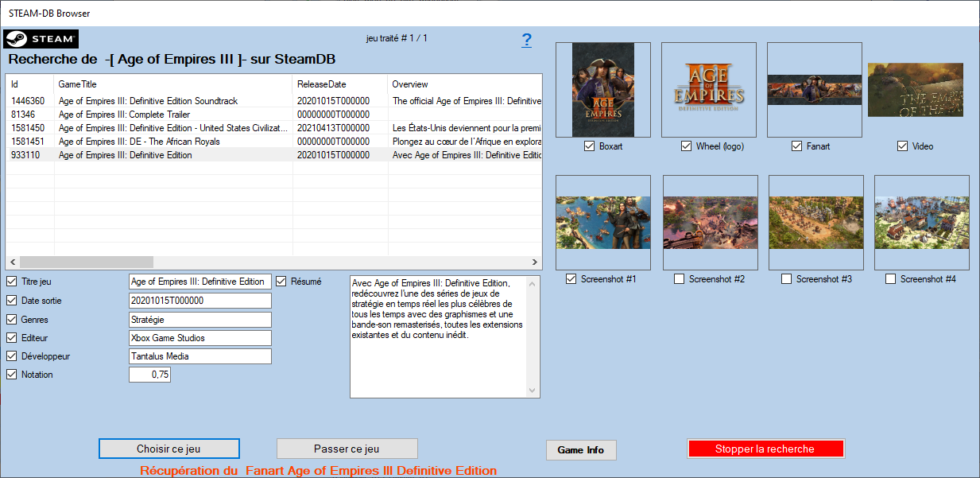Uncheck the Boxart checkbox
Viewport: 980px width, 478px height.
click(589, 146)
